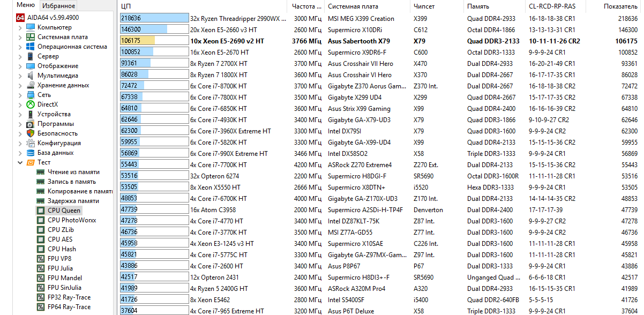Image resolution: width=644 pixels, height=315 pixels.
Task: Switch to the Избранное tab
Action: tap(58, 6)
